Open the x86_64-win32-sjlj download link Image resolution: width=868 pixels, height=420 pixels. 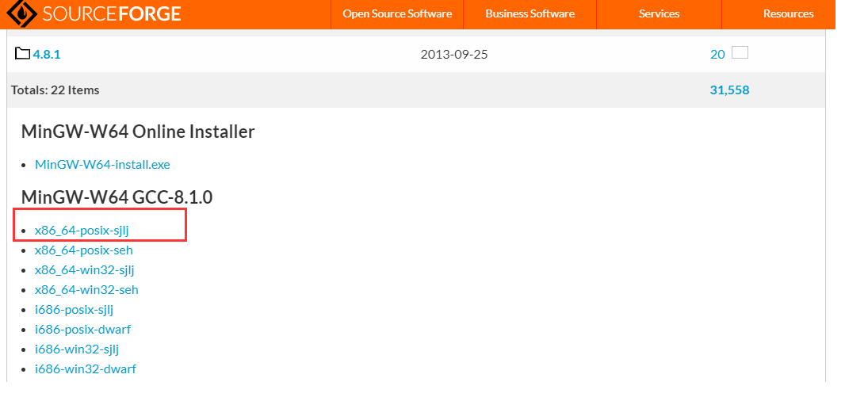point(85,270)
